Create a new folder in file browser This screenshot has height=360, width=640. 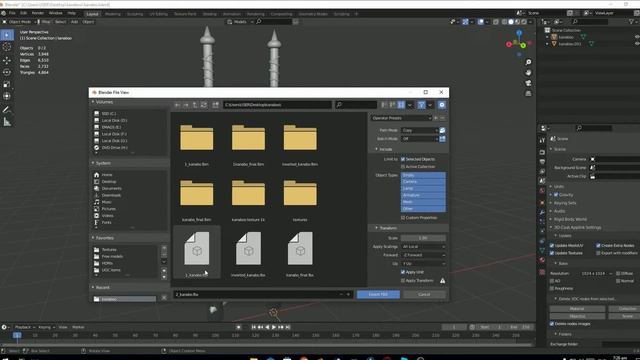pyautogui.click(x=215, y=105)
